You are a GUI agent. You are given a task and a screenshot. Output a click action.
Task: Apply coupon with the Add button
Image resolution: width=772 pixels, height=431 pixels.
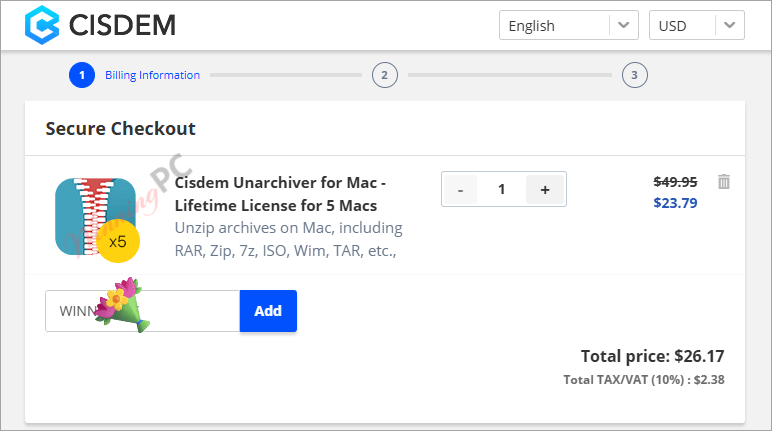point(268,311)
